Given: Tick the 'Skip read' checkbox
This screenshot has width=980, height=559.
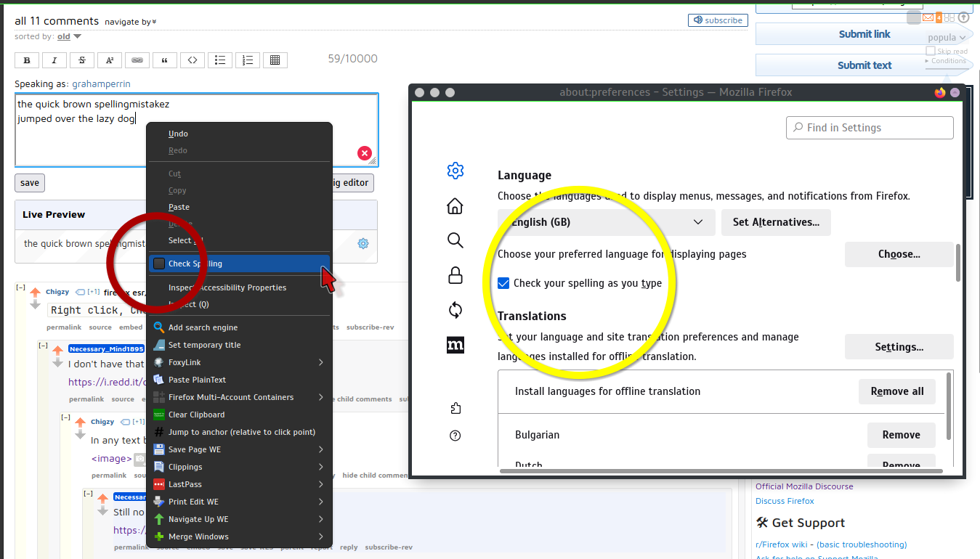Looking at the screenshot, I should coord(931,51).
